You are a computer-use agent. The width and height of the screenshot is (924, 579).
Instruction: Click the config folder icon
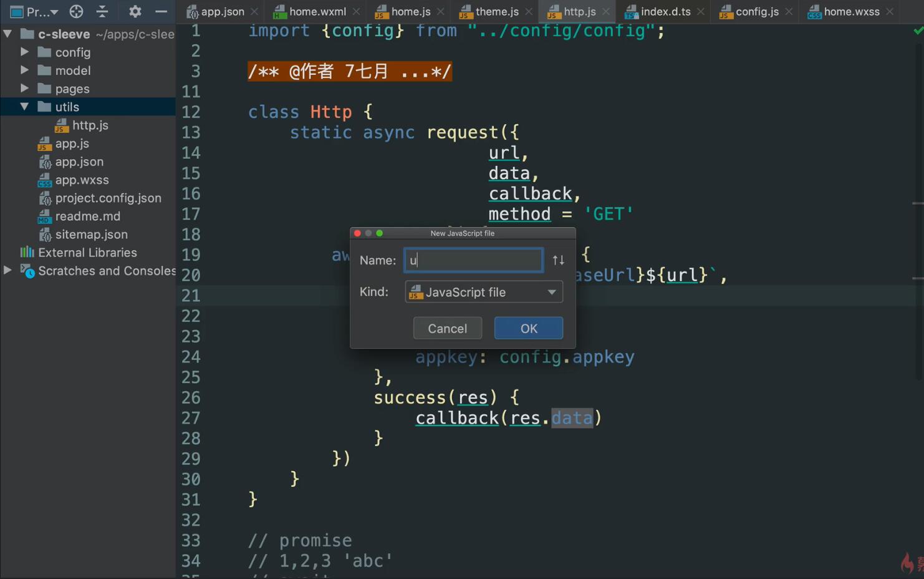click(44, 52)
